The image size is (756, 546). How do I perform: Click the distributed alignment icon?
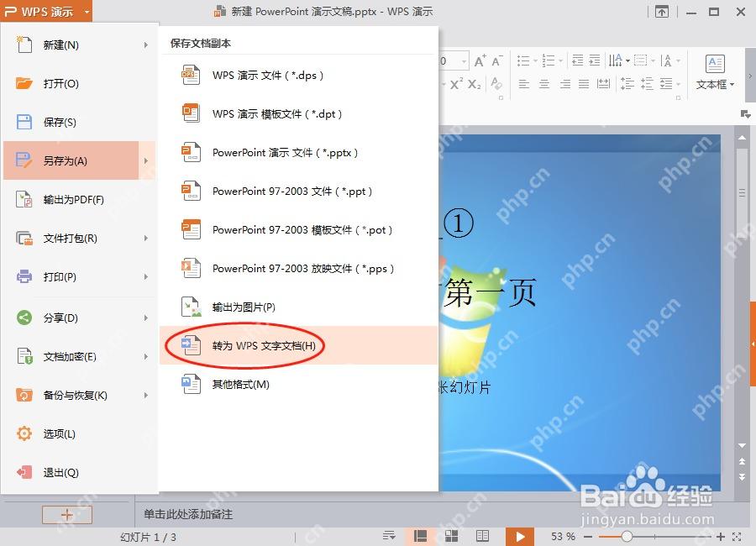coord(603,84)
